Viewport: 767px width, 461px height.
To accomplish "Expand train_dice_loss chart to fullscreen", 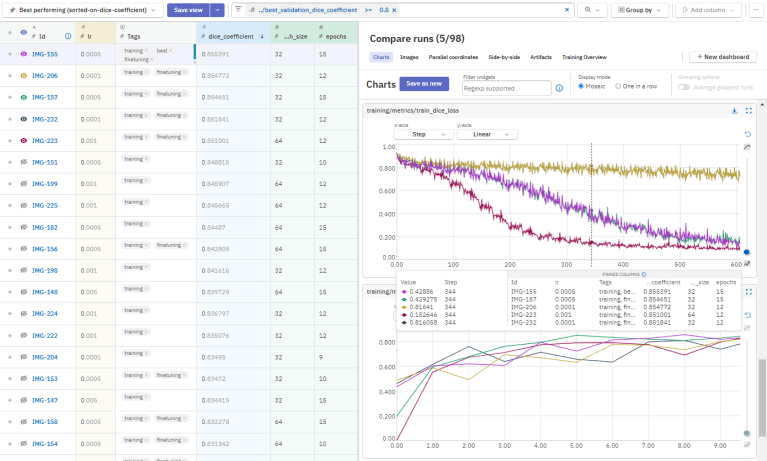I will 747,111.
